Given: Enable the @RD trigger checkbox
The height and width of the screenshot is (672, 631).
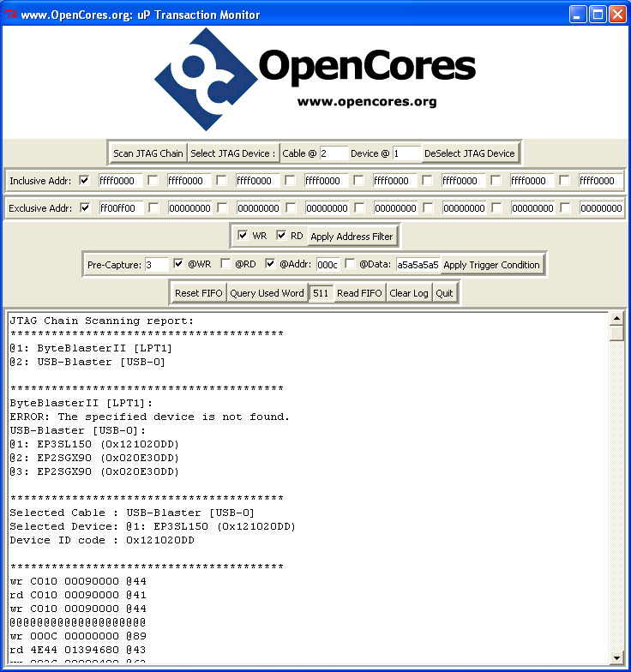Looking at the screenshot, I should (x=225, y=264).
